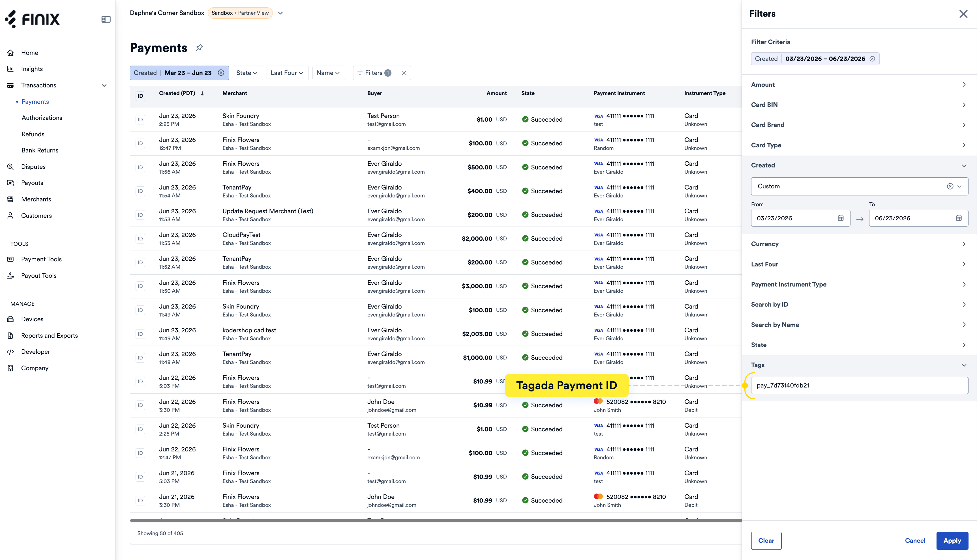Expand the Card Brand filter section
Screen dimensions: 977x560
click(859, 125)
